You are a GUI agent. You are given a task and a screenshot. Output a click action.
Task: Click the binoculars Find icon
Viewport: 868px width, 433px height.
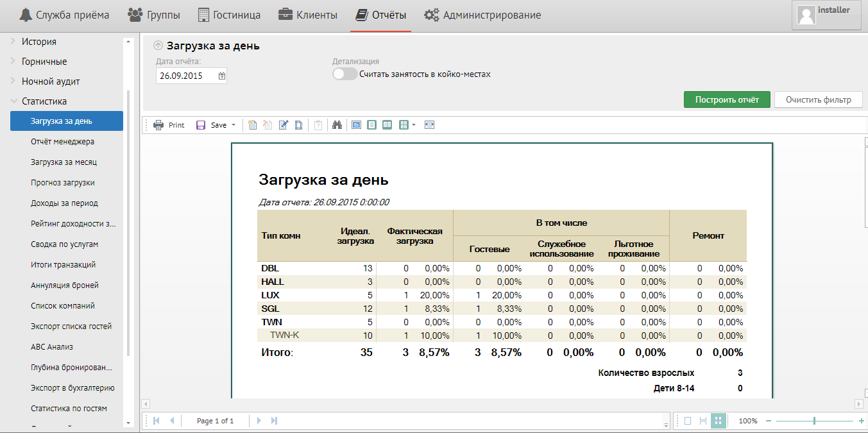pyautogui.click(x=337, y=125)
